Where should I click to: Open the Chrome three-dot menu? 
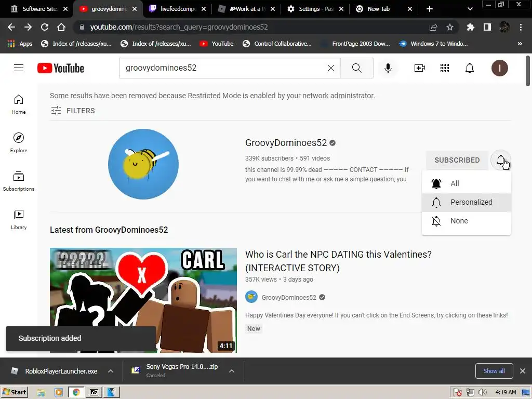pos(521,27)
